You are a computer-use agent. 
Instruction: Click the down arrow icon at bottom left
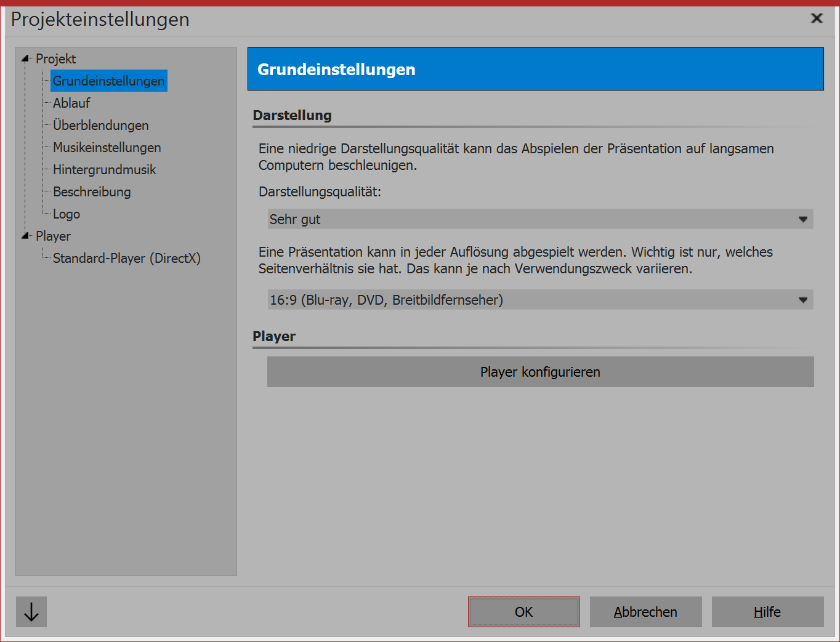(x=30, y=612)
